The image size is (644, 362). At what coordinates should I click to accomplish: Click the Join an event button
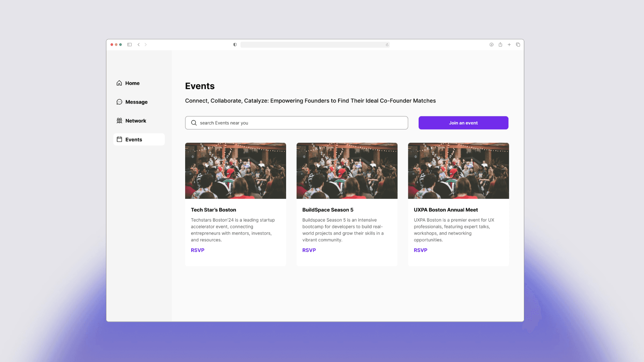(x=463, y=123)
